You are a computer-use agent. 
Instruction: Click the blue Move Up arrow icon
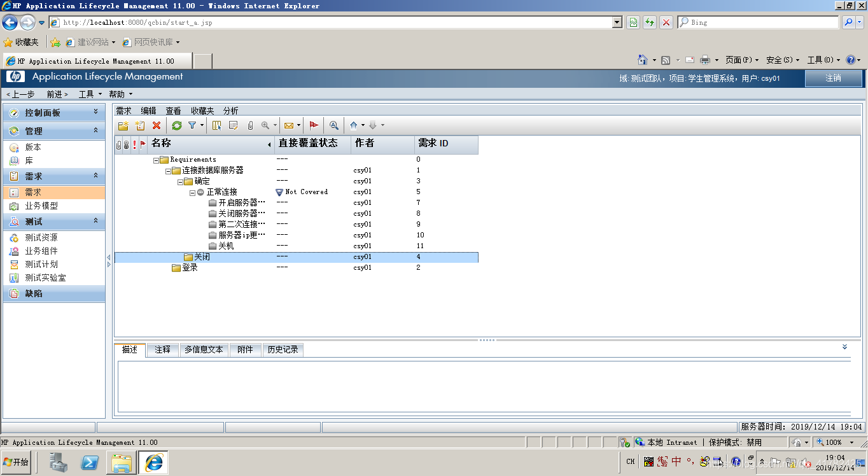(354, 125)
